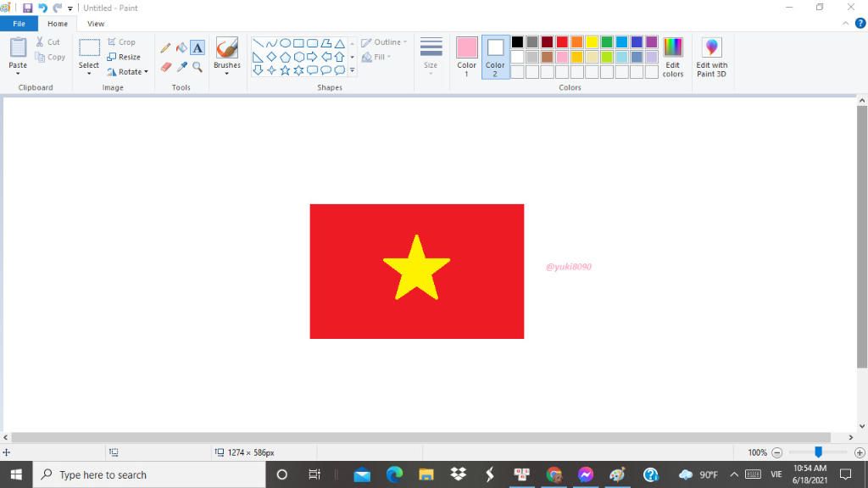Viewport: 868px width, 488px height.
Task: Open the Windows Start menu
Action: pyautogui.click(x=16, y=474)
